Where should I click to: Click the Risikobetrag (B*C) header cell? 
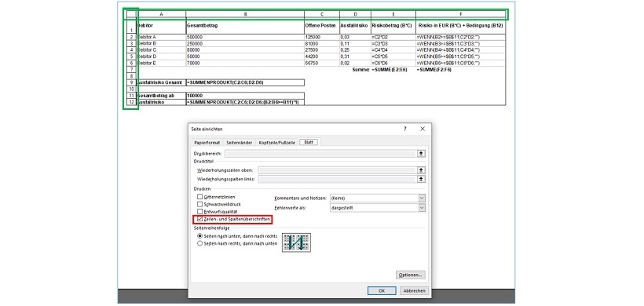[x=393, y=26]
